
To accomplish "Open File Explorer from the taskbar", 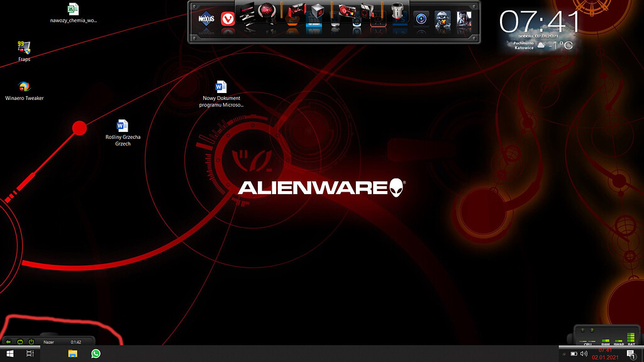I will point(72,354).
